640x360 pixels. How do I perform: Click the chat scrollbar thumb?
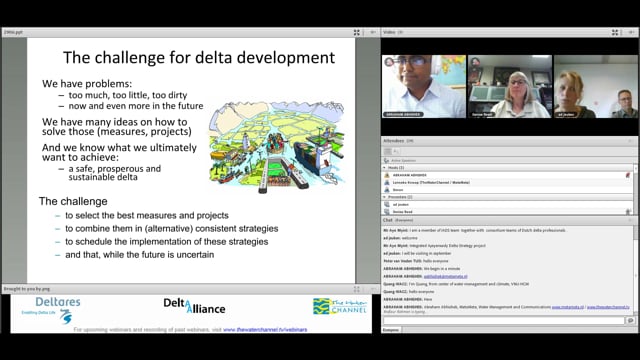[x=636, y=233]
